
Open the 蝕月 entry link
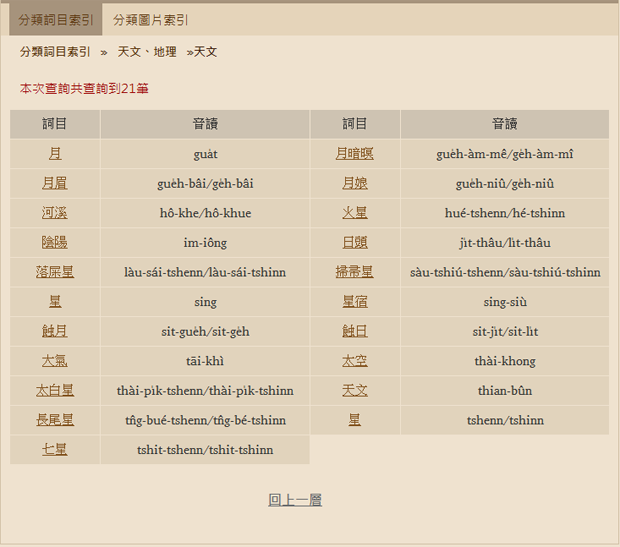pos(55,331)
